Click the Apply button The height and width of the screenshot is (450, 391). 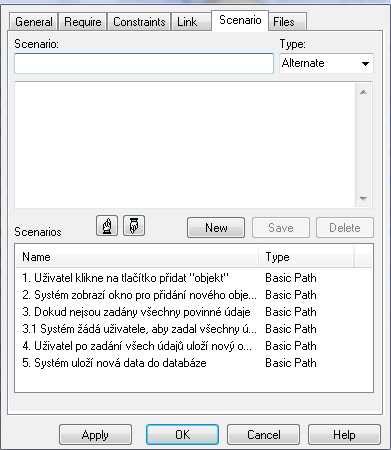click(x=95, y=435)
